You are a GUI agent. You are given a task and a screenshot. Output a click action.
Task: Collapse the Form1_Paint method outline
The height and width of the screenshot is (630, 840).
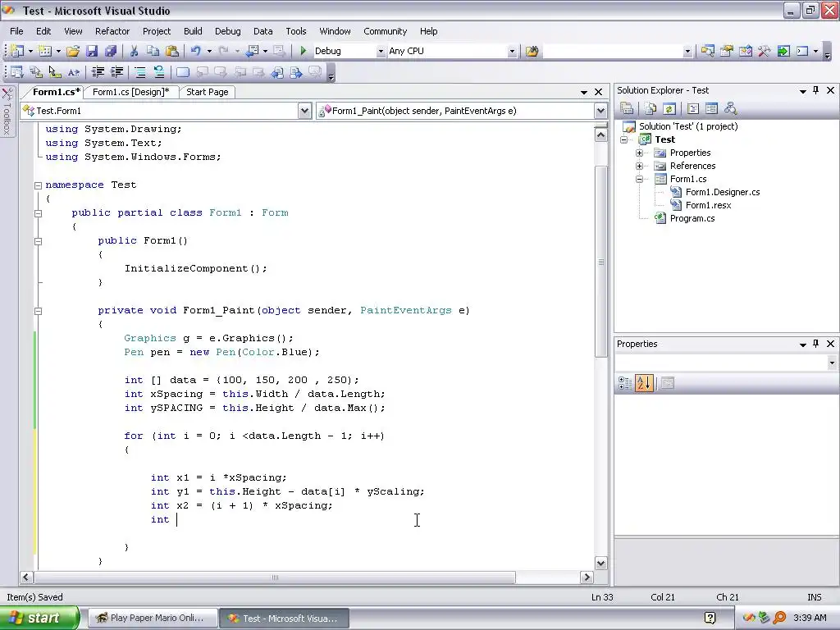[x=38, y=311]
